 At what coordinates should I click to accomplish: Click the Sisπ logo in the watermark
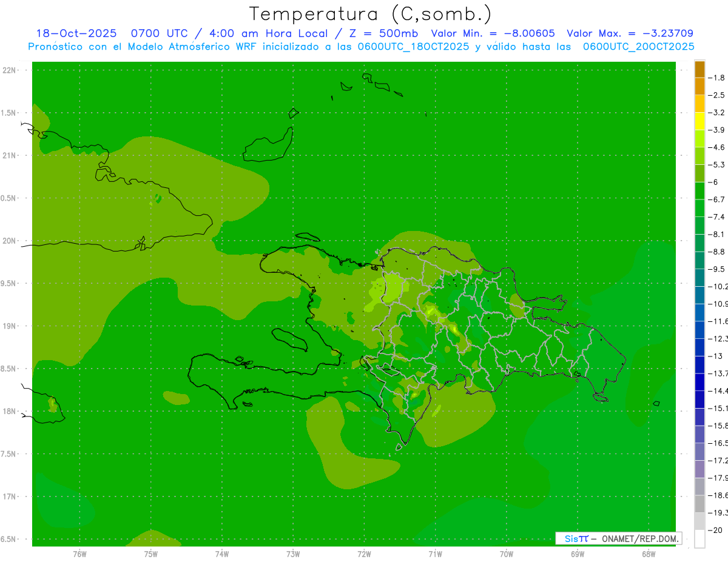(576, 538)
